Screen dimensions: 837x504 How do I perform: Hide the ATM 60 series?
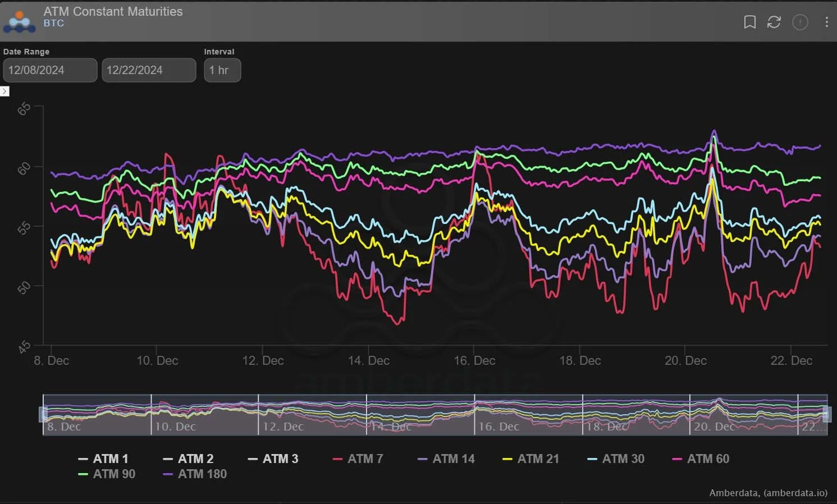click(x=701, y=459)
